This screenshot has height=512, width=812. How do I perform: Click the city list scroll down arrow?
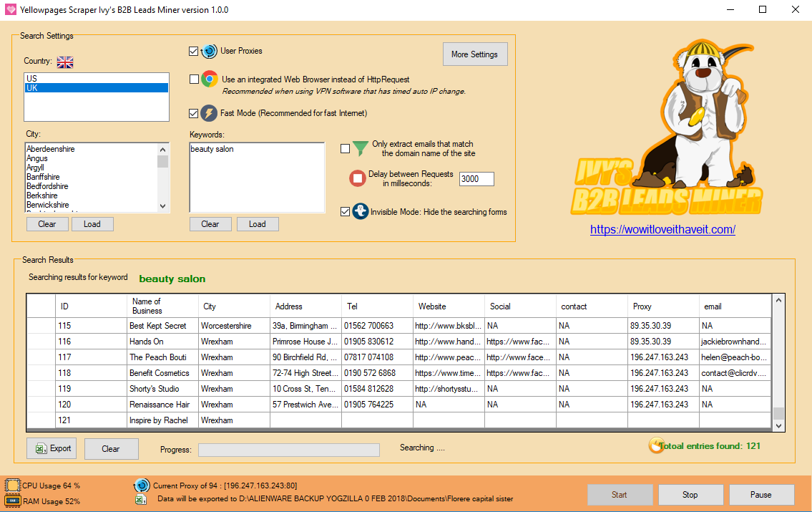point(162,206)
